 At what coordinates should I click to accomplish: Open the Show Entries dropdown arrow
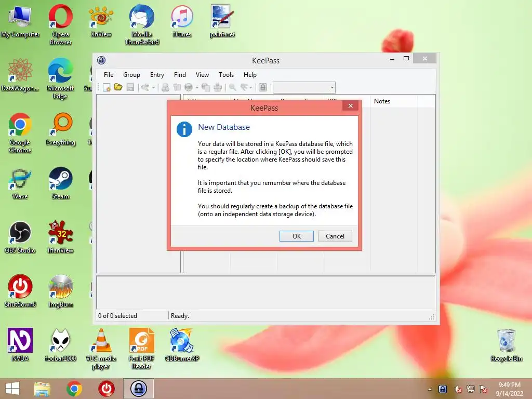click(251, 87)
